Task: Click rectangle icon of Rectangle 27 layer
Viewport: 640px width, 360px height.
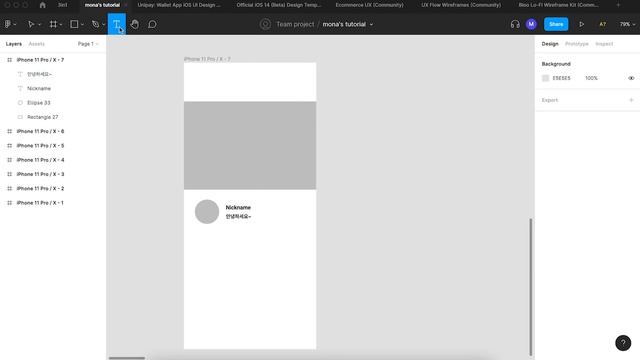Action: coord(20,117)
